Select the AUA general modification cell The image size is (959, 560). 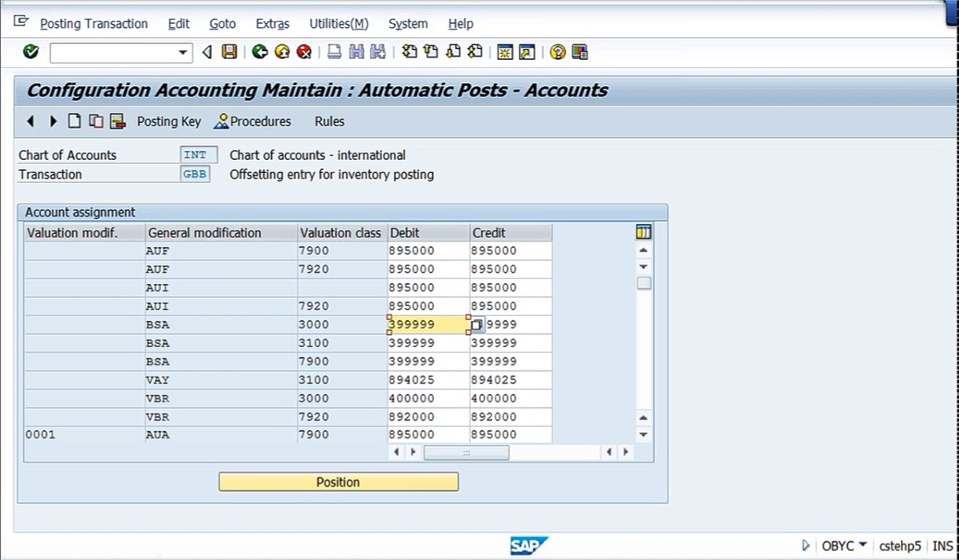[221, 434]
